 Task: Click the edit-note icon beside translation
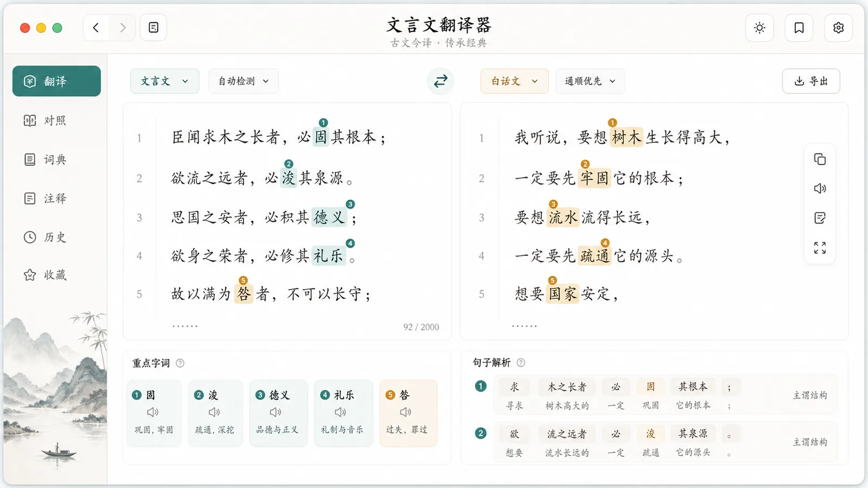tap(820, 218)
